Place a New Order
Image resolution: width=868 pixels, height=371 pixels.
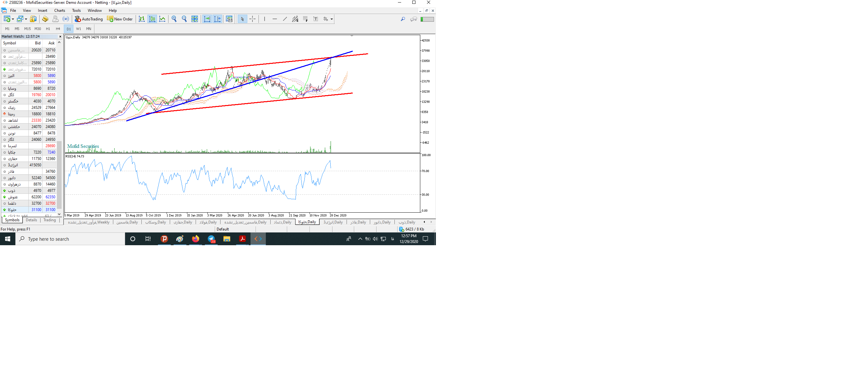[120, 19]
